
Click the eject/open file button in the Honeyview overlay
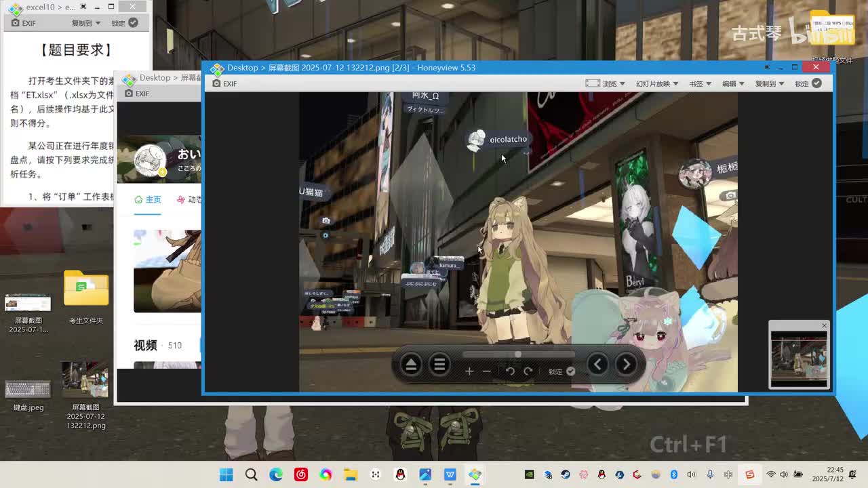tap(411, 365)
